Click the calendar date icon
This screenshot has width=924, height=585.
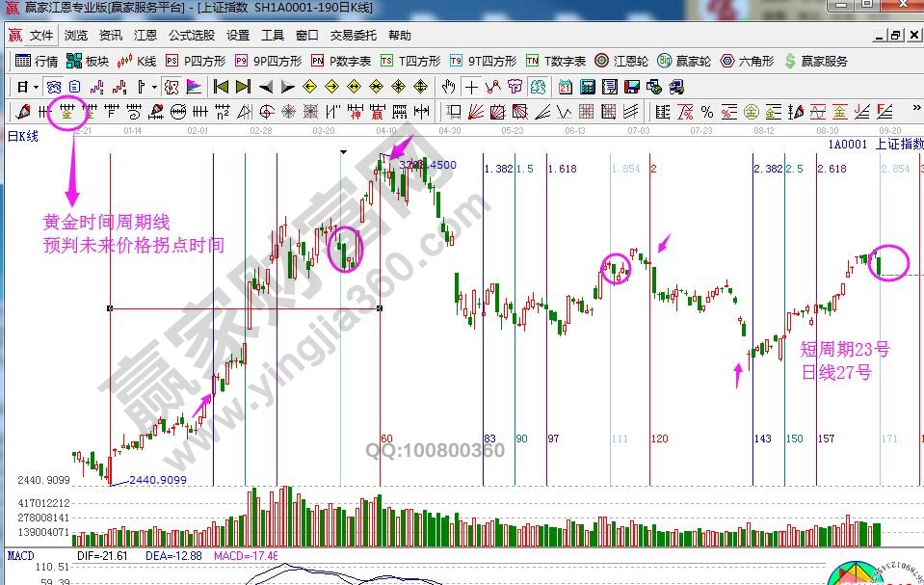pyautogui.click(x=565, y=87)
